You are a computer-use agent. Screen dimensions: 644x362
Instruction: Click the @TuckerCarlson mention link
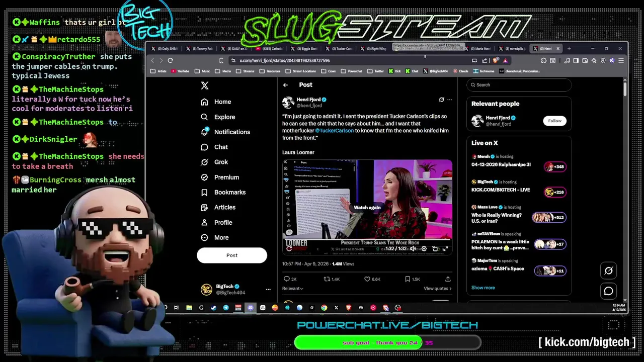[334, 131]
